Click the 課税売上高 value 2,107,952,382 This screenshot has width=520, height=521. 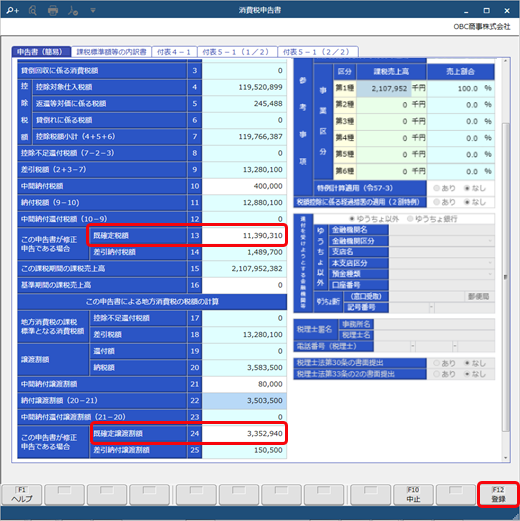(244, 268)
